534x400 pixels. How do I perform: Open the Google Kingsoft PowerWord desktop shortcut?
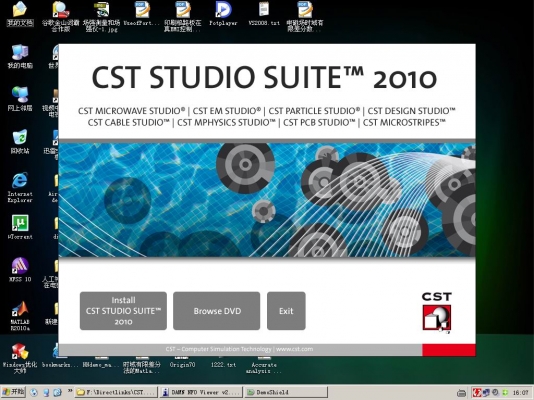[61, 16]
